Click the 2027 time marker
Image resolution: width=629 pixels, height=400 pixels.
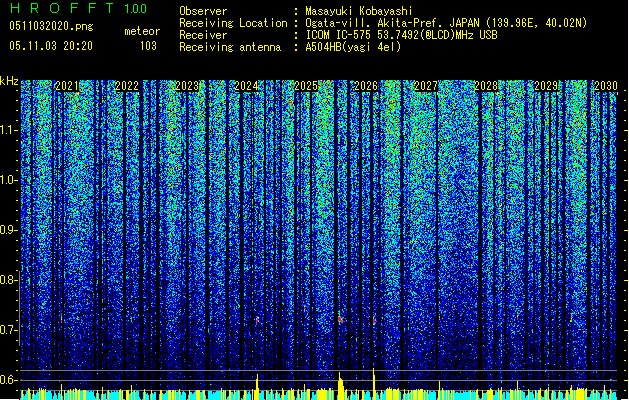(x=426, y=86)
